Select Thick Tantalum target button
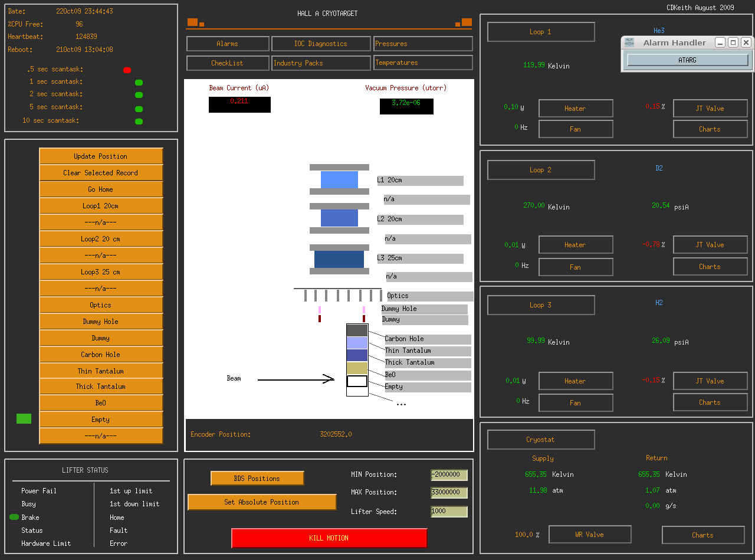755x560 pixels. click(101, 387)
